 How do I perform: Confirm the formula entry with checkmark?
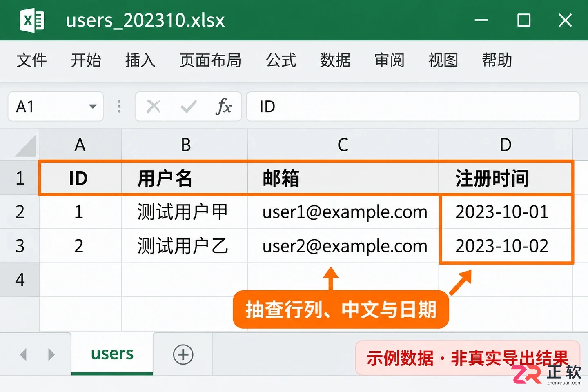point(188,107)
